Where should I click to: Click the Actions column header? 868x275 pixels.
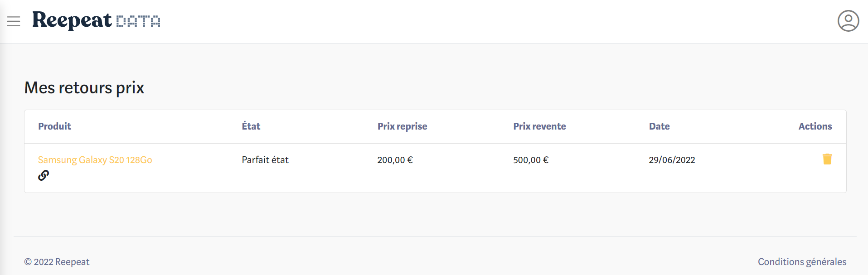(815, 126)
